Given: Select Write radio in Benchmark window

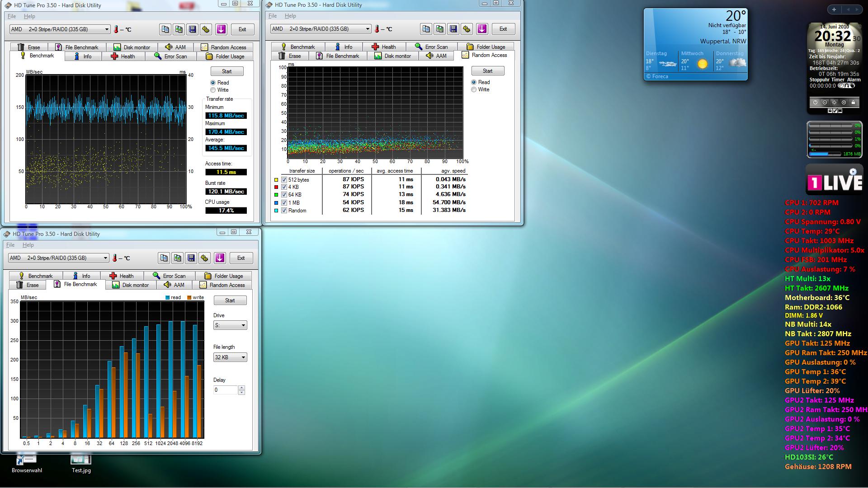Looking at the screenshot, I should (x=213, y=90).
